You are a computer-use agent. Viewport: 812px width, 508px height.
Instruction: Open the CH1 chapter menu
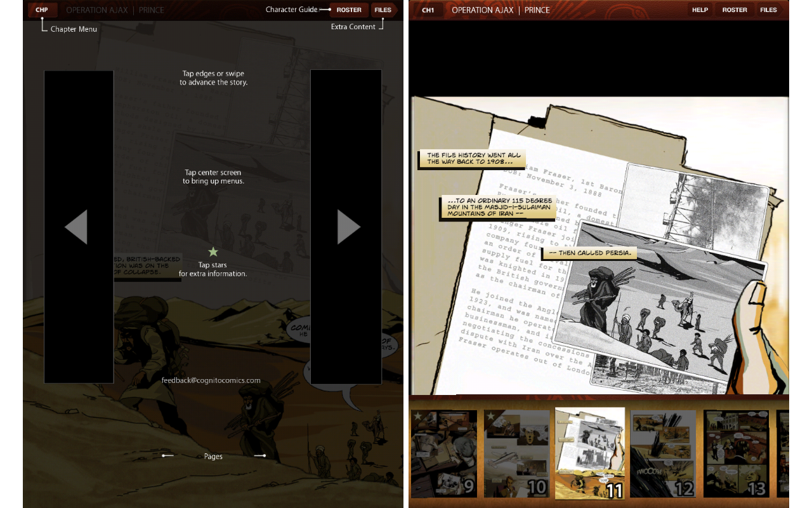(x=428, y=10)
